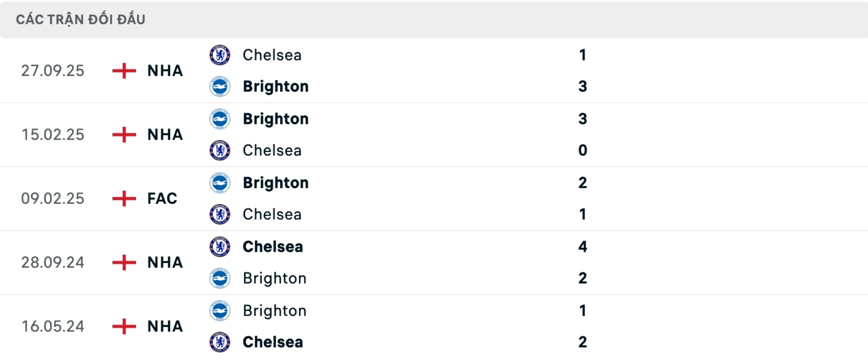Screen dimensions: 868x358
Task: Click NHA league label in 15.02.25 row
Action: pyautogui.click(x=165, y=135)
